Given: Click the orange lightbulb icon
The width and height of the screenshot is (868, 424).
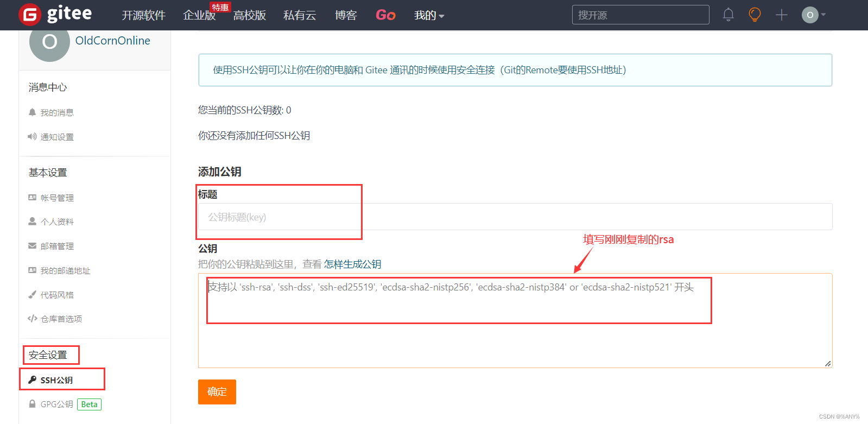Looking at the screenshot, I should (x=755, y=15).
